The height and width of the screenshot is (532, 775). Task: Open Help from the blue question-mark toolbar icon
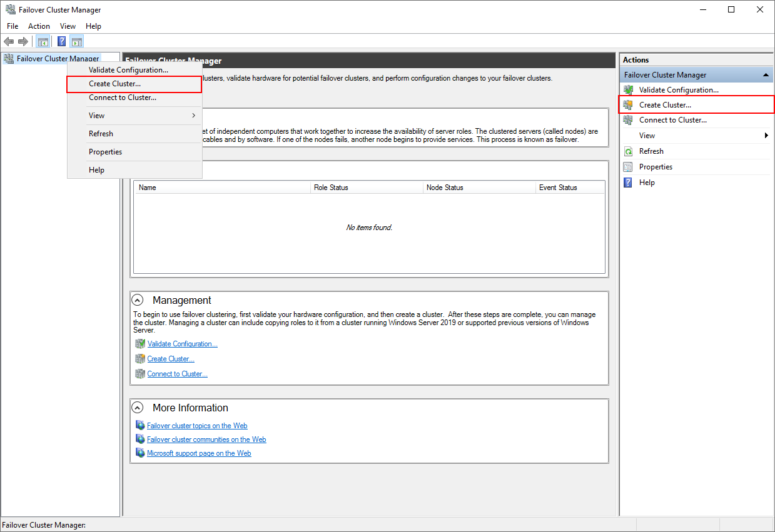pyautogui.click(x=62, y=42)
